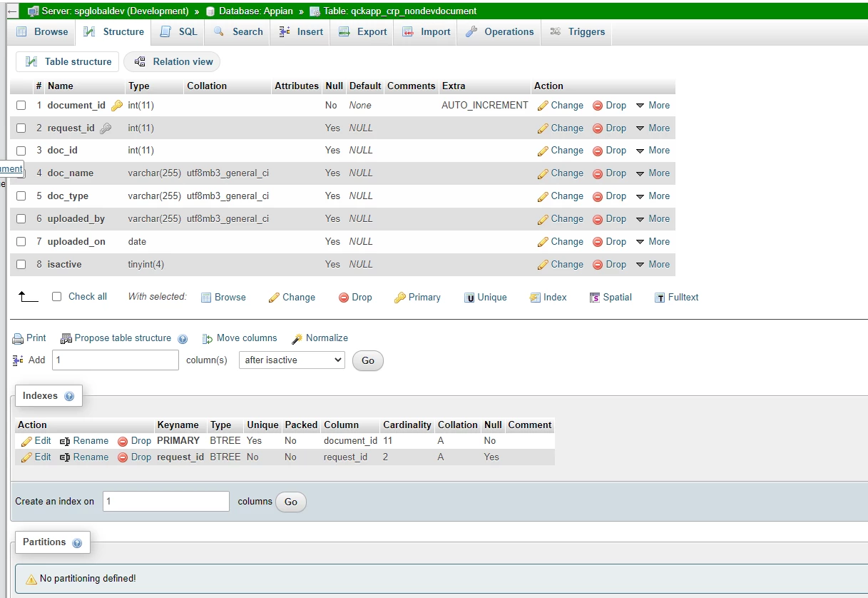
Task: Open the More menu for document_id
Action: point(653,106)
